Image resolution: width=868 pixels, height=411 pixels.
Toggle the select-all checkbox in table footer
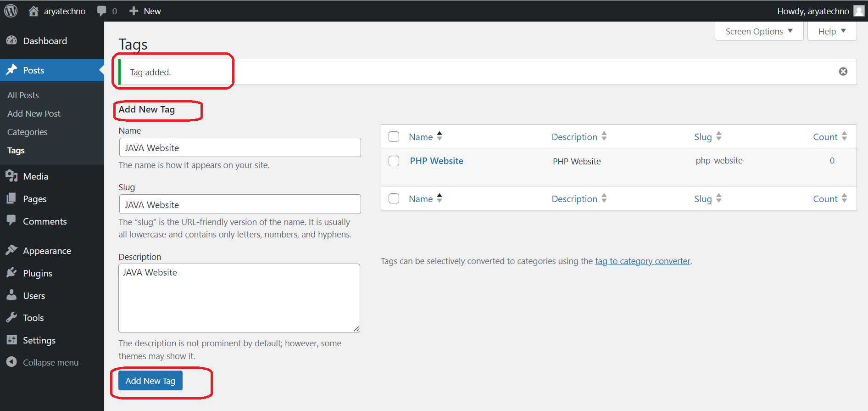tap(394, 198)
